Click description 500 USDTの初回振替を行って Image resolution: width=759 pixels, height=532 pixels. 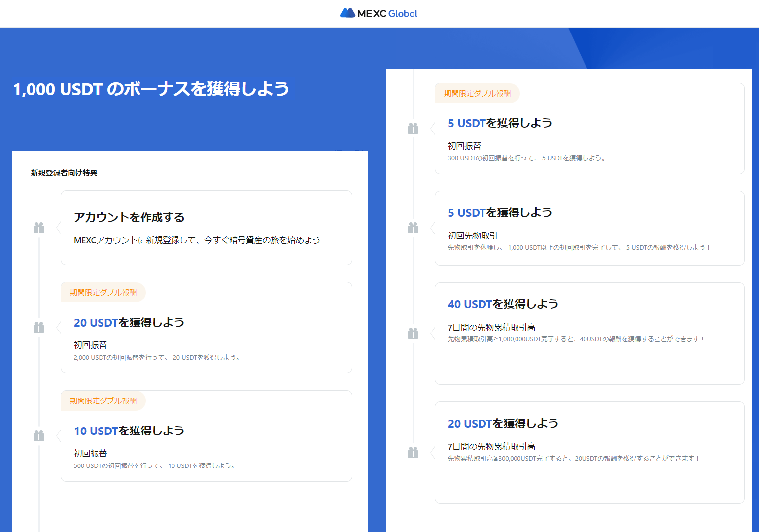tap(155, 465)
